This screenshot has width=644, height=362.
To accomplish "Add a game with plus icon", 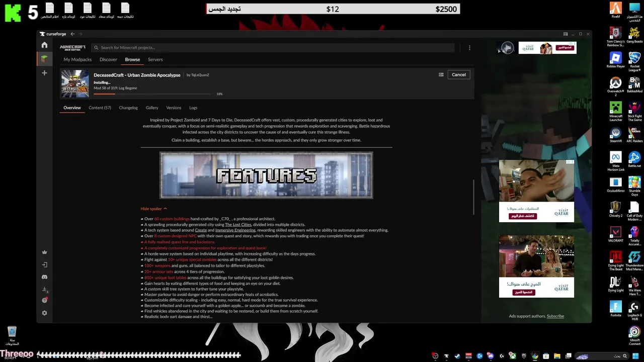I will pos(44,73).
